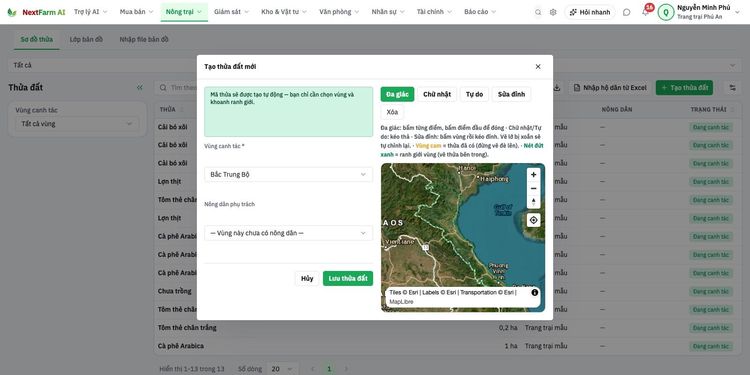Open the Văn phòng menu

click(x=339, y=12)
